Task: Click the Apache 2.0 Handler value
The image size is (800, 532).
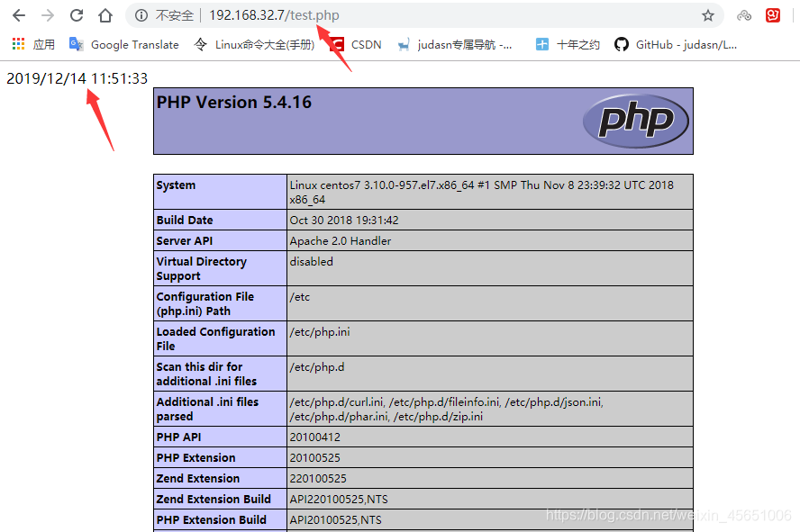Action: [341, 241]
